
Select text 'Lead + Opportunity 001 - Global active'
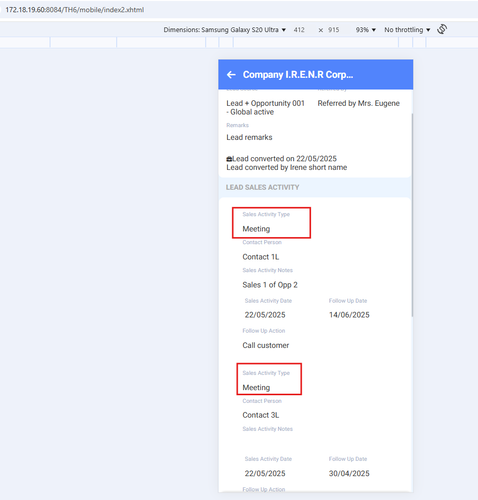point(265,108)
